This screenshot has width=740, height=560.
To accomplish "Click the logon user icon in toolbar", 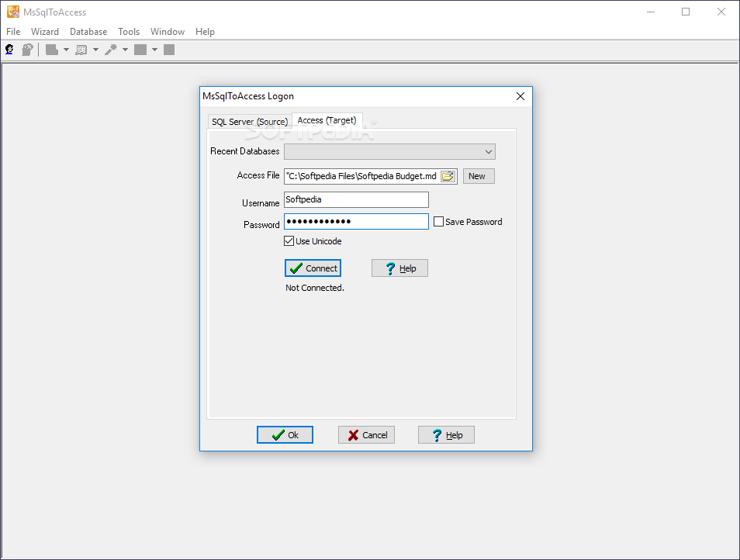I will (x=9, y=50).
